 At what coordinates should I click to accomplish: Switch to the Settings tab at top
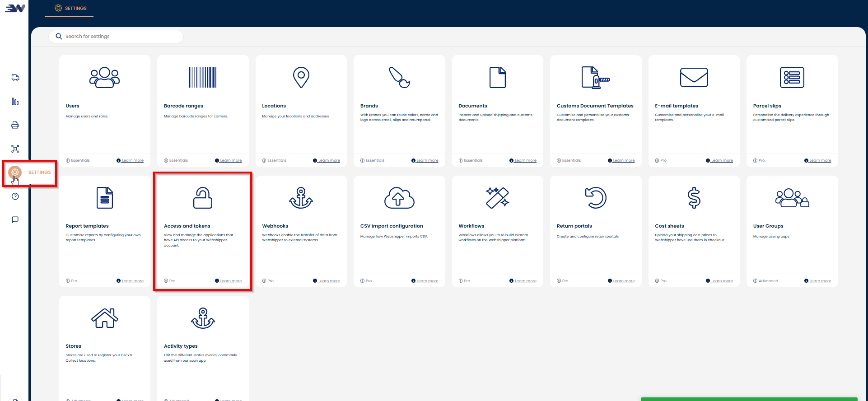[70, 8]
